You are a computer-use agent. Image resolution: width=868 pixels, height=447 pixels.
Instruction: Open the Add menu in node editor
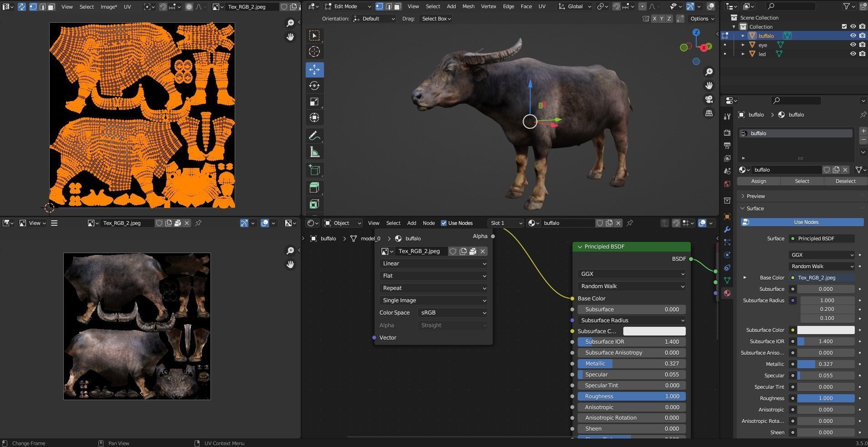411,223
